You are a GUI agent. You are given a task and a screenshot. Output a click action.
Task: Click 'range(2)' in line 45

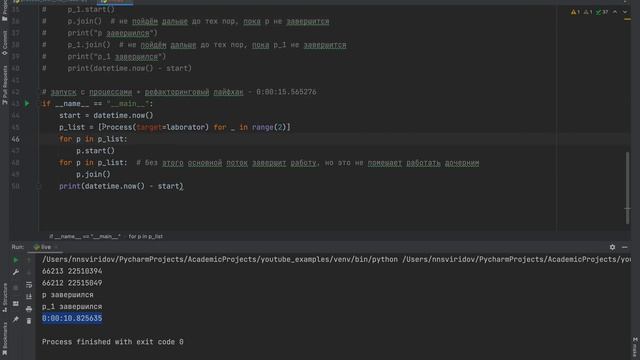coord(269,127)
